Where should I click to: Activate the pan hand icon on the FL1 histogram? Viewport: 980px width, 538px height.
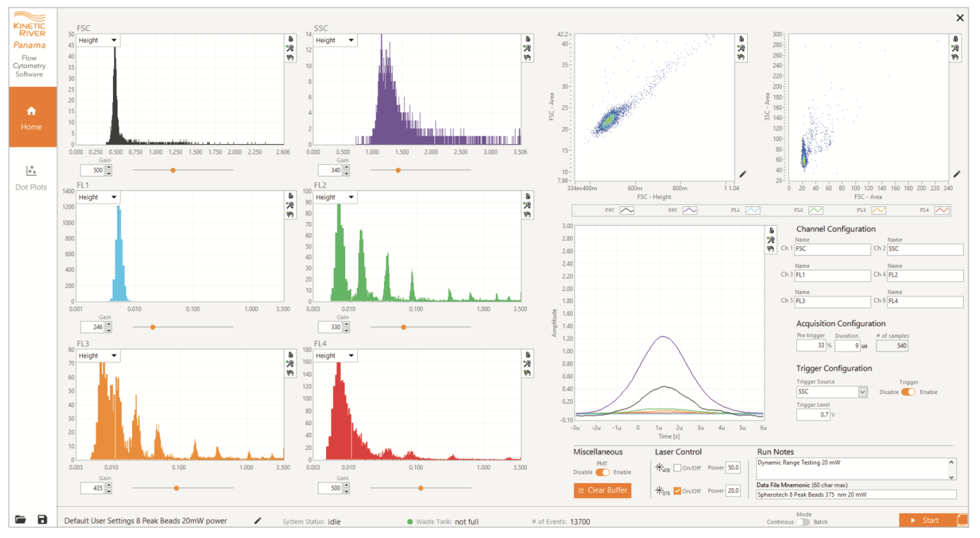(x=290, y=215)
